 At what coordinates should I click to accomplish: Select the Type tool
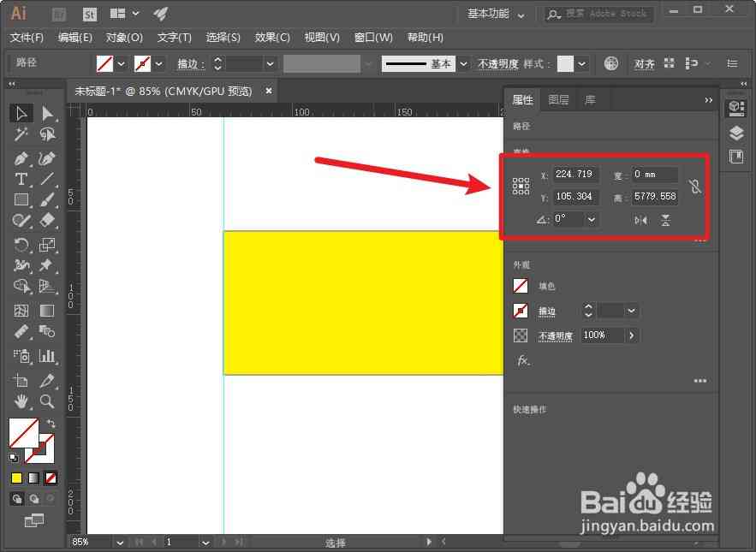[21, 180]
